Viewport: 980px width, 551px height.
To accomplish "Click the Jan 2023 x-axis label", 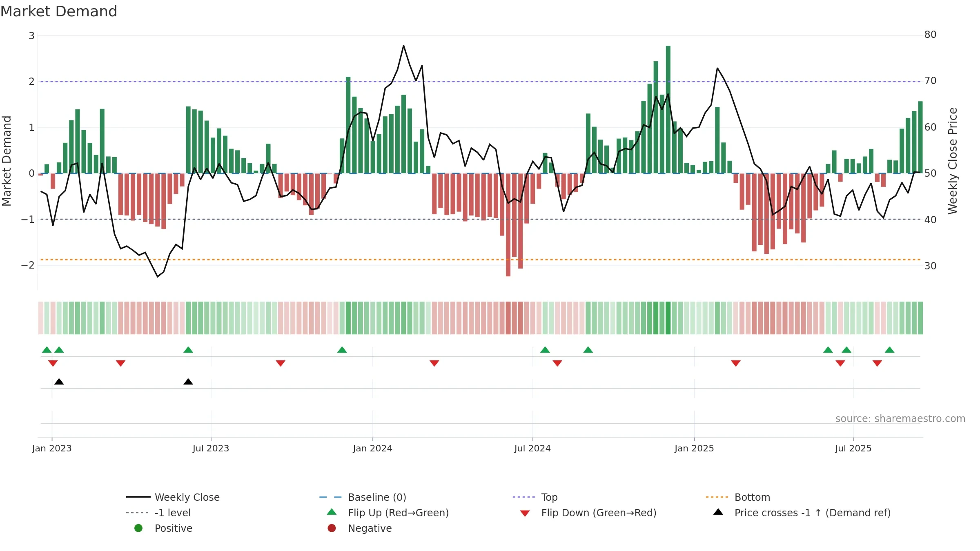I will [52, 449].
